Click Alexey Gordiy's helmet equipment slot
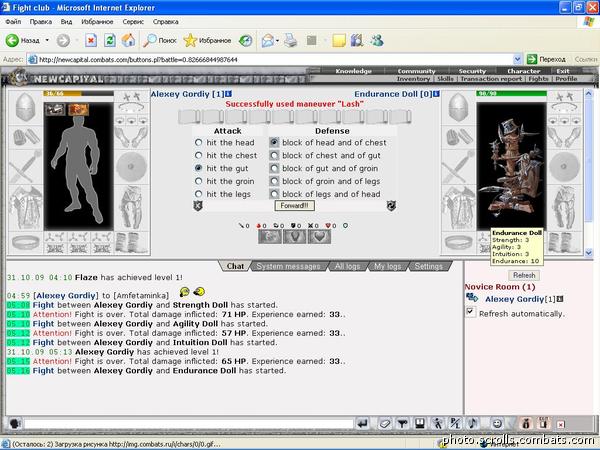Screen dimensions: 600x450 click(x=25, y=108)
